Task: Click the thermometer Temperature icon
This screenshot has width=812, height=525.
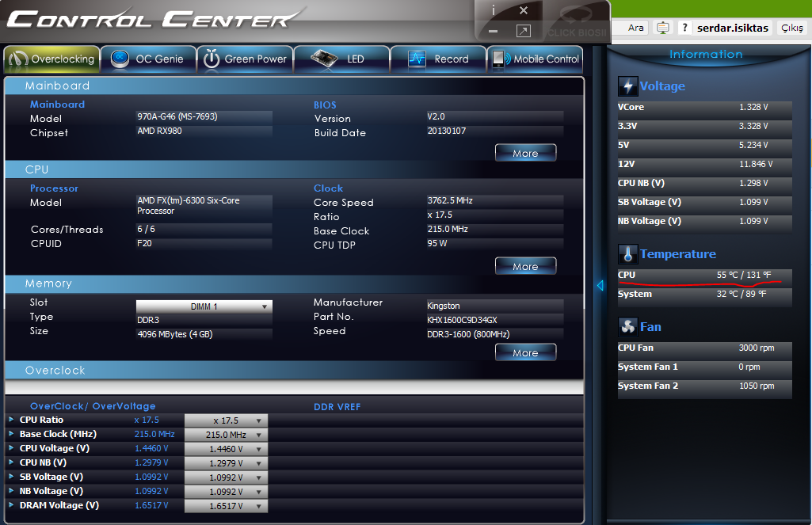Action: point(627,253)
